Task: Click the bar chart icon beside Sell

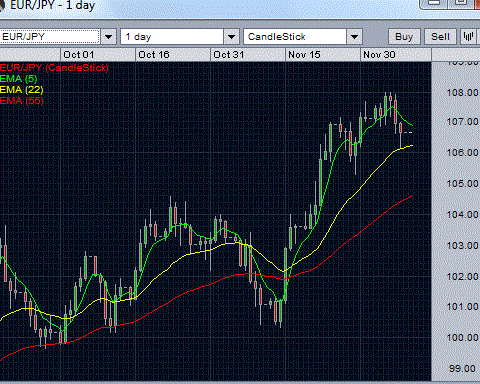Action: (469, 37)
